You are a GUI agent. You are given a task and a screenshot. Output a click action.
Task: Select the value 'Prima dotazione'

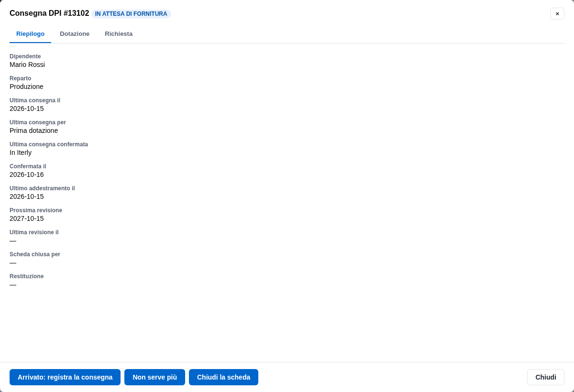pos(33,131)
